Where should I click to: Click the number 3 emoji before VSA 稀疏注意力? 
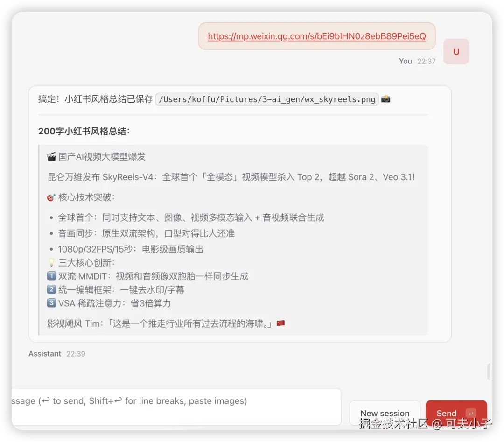tap(51, 303)
